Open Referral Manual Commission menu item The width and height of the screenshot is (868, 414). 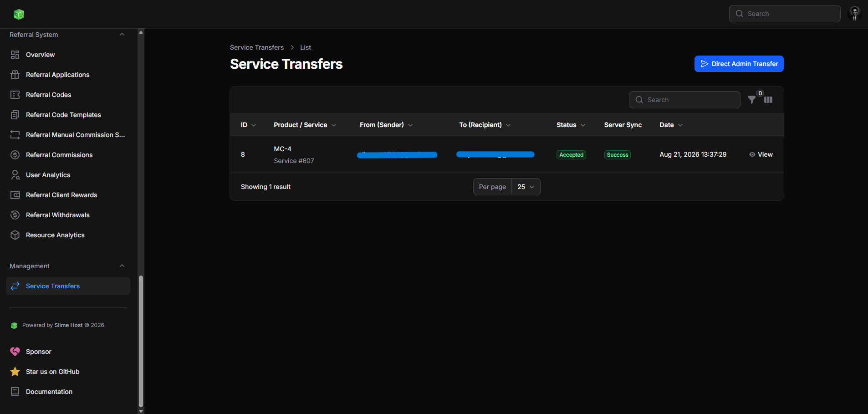[x=68, y=135]
